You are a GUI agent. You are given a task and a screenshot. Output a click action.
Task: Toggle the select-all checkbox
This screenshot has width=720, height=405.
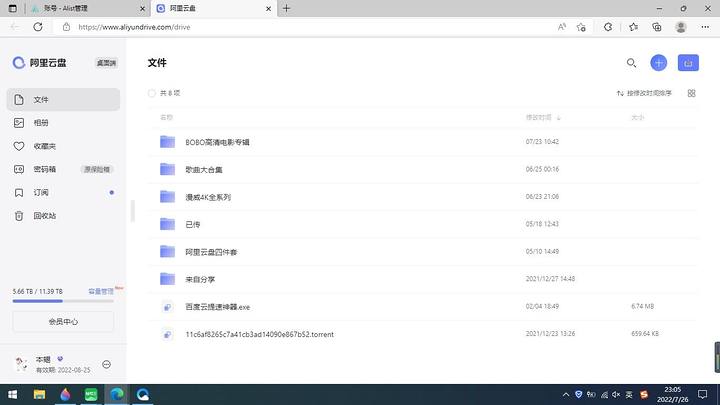pos(152,93)
